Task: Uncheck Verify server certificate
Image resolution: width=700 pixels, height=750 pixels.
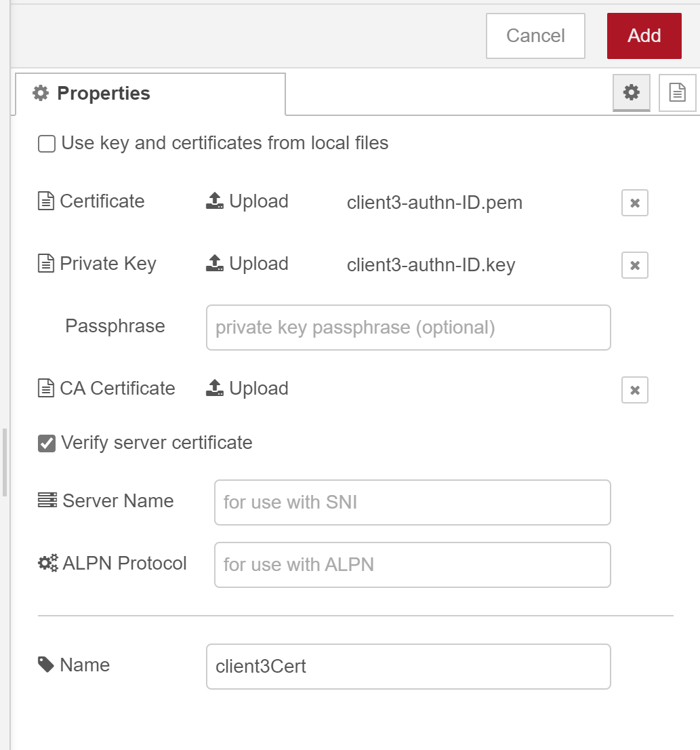Action: (47, 443)
